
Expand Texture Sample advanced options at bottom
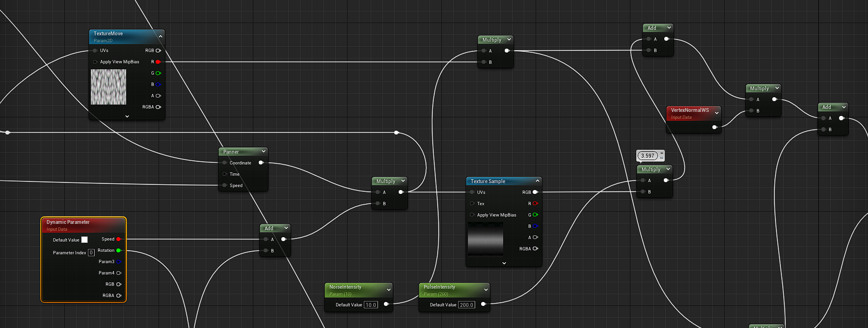(504, 263)
